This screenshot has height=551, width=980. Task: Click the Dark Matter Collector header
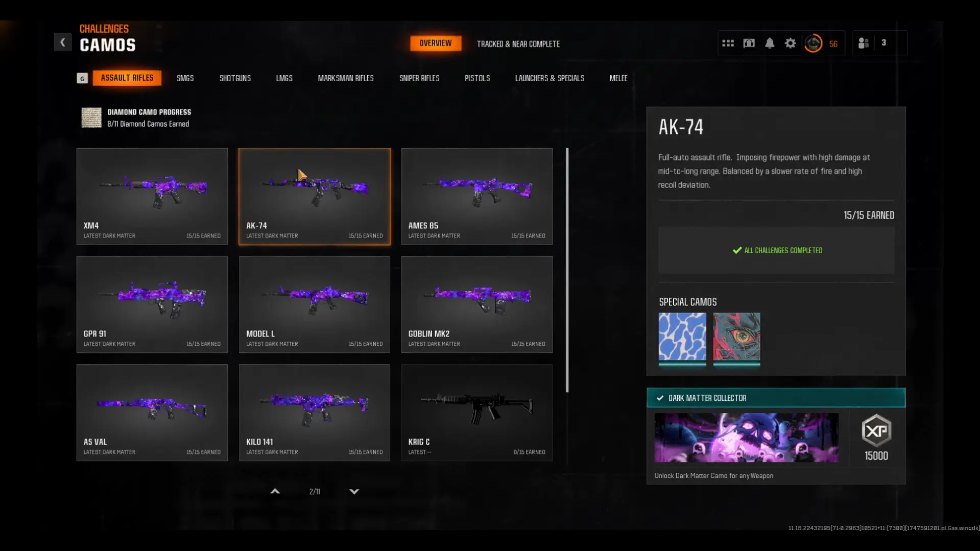(x=776, y=398)
